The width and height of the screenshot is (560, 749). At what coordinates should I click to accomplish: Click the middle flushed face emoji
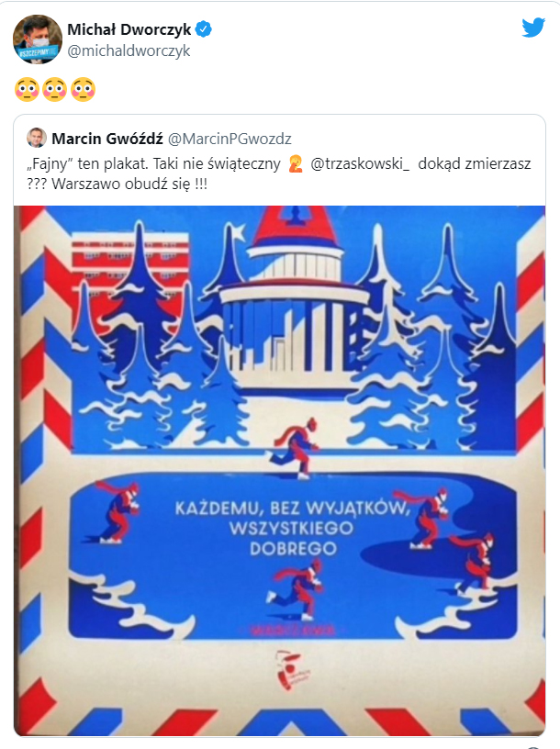click(x=55, y=89)
